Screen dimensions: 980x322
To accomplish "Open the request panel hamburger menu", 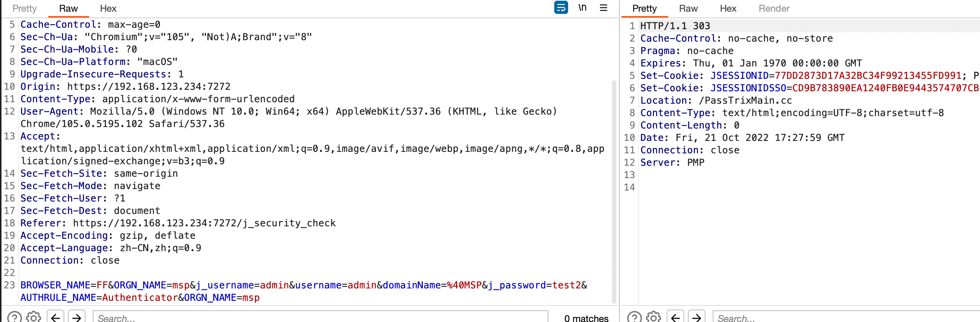I will click(x=603, y=8).
